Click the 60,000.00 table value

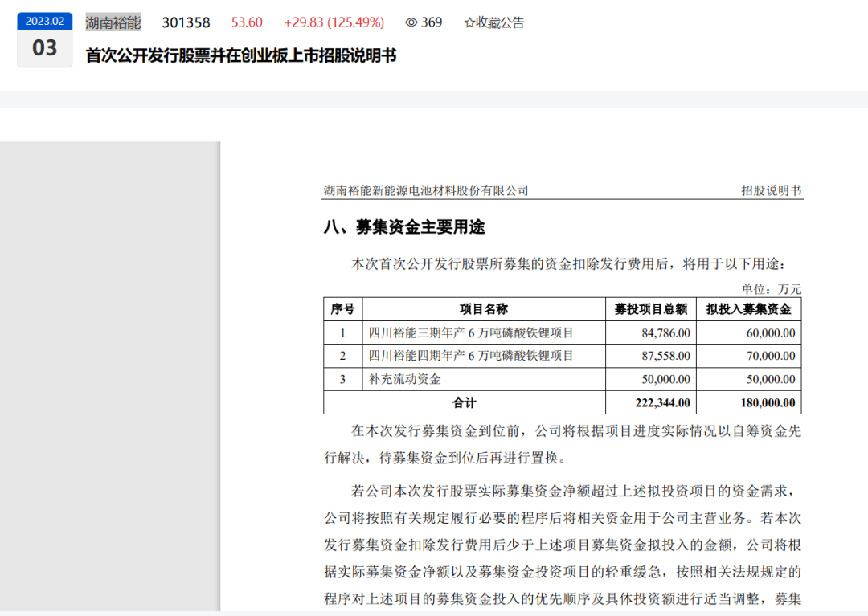[771, 332]
